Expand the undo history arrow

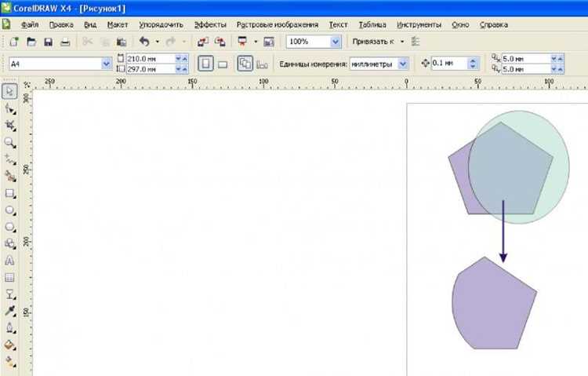pos(157,42)
